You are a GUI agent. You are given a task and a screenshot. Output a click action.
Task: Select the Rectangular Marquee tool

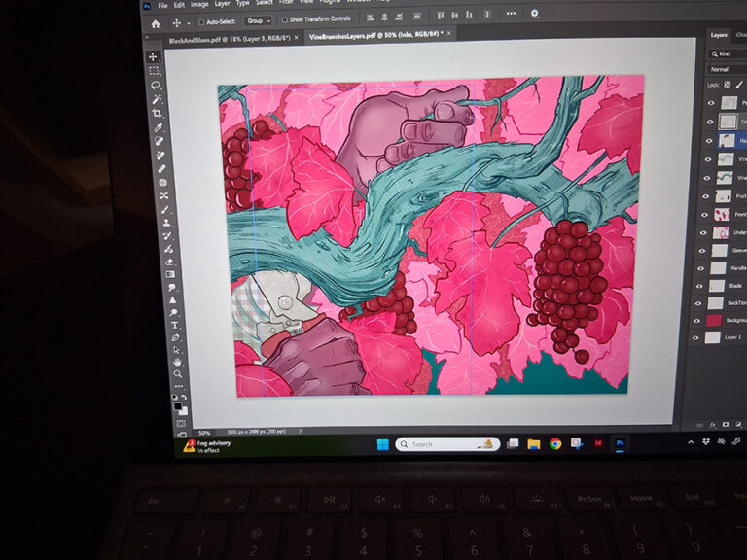(x=154, y=71)
